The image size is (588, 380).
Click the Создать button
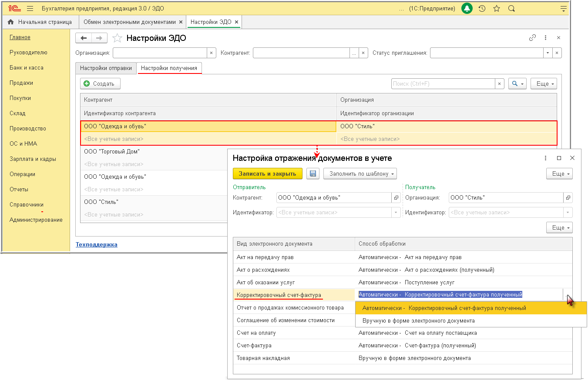[100, 83]
